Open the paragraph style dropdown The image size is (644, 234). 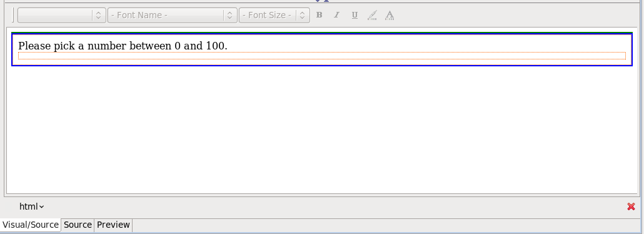(62, 15)
